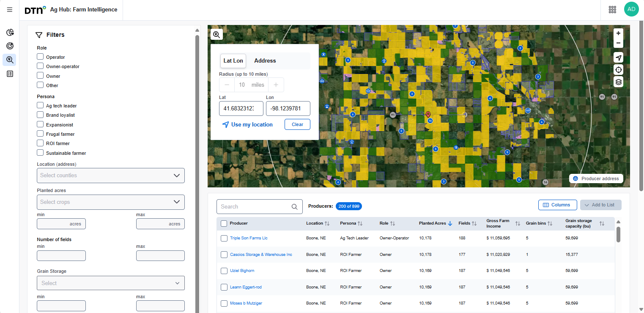Click the pie chart dashboard sidebar icon

coord(10,33)
